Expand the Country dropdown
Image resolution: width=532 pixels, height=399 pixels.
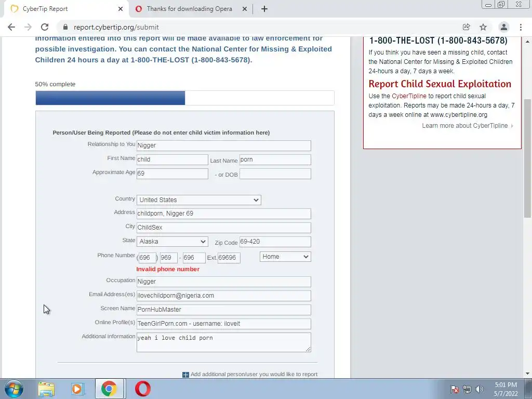(199, 200)
